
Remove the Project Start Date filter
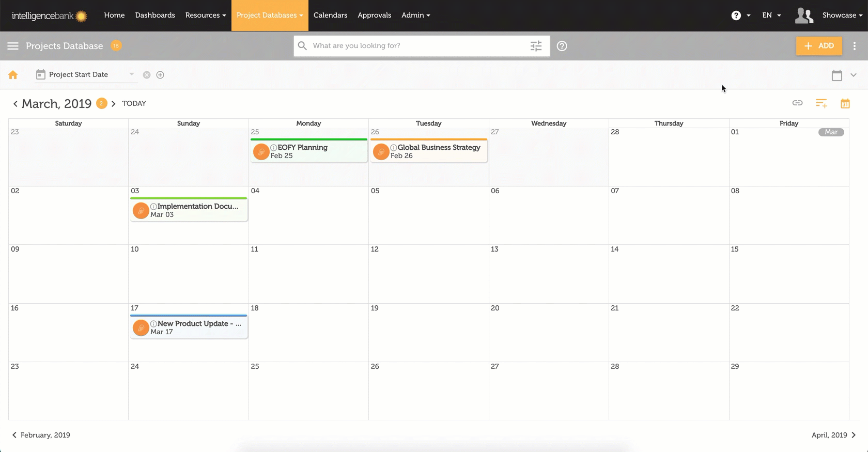(x=147, y=75)
